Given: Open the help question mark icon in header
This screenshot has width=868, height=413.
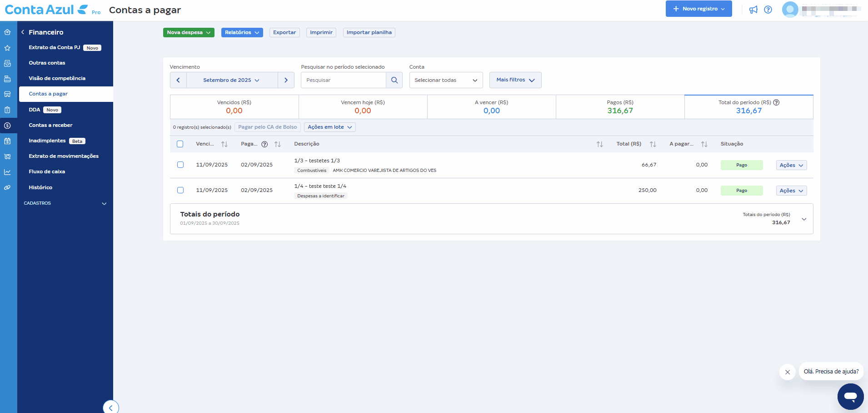Looking at the screenshot, I should pyautogui.click(x=768, y=10).
